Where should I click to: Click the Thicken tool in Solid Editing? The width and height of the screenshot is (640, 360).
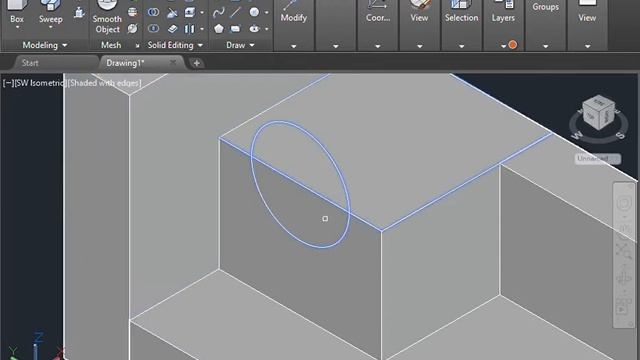[x=172, y=29]
